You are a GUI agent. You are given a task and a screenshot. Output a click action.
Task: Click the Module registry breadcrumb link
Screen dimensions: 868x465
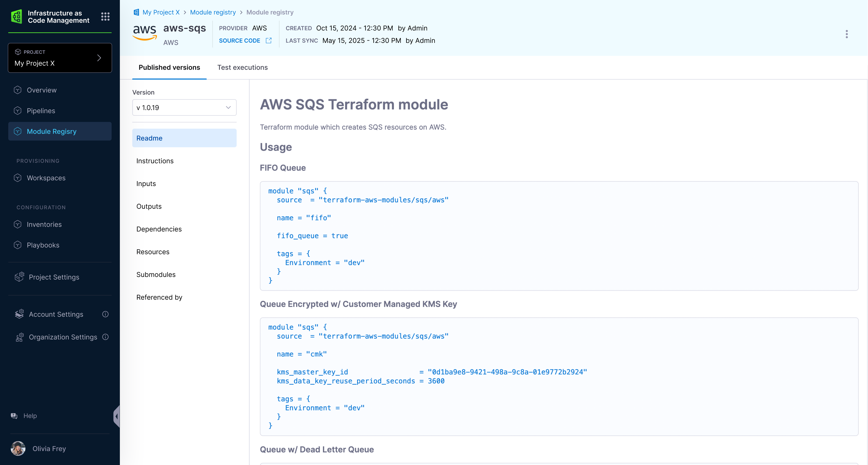213,12
